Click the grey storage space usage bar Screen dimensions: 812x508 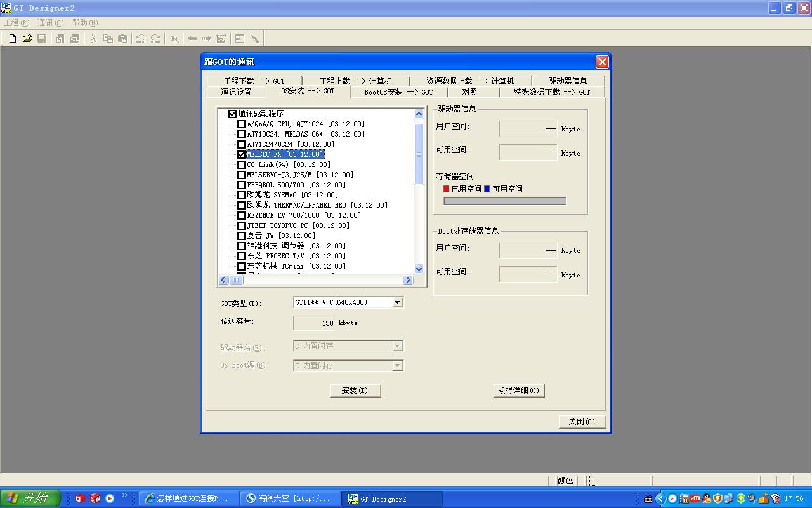tap(504, 201)
